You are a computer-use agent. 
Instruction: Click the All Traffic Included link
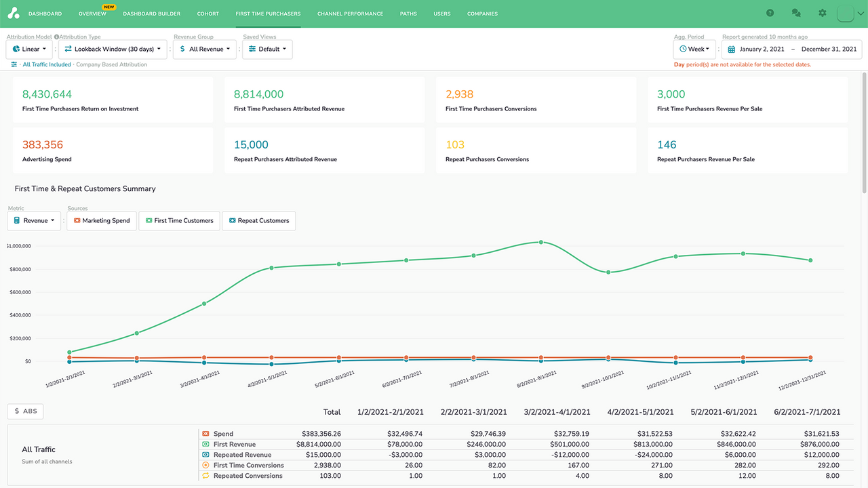47,64
